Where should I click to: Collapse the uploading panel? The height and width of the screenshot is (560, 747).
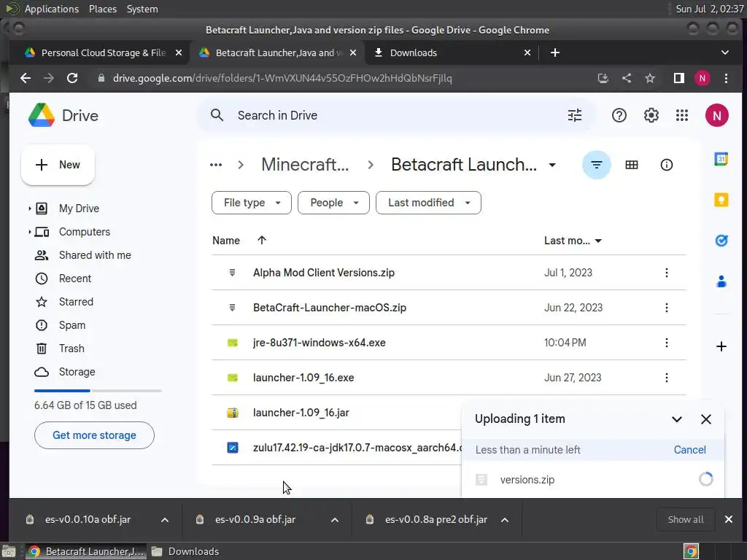point(676,419)
